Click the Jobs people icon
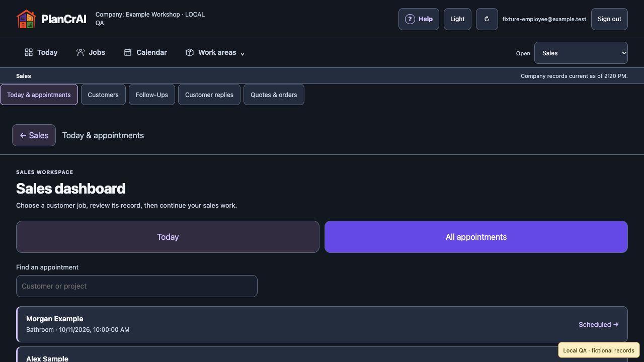The height and width of the screenshot is (362, 644). (80, 52)
